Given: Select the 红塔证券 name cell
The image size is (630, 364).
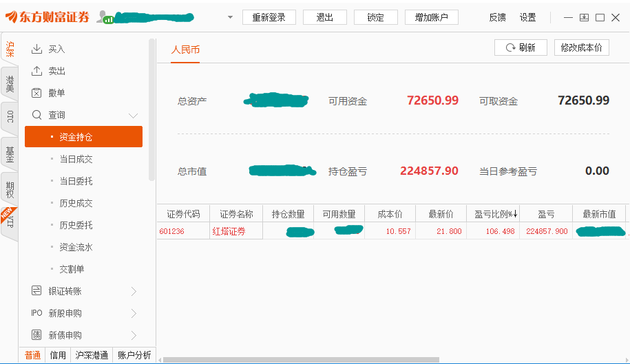Looking at the screenshot, I should [x=236, y=231].
